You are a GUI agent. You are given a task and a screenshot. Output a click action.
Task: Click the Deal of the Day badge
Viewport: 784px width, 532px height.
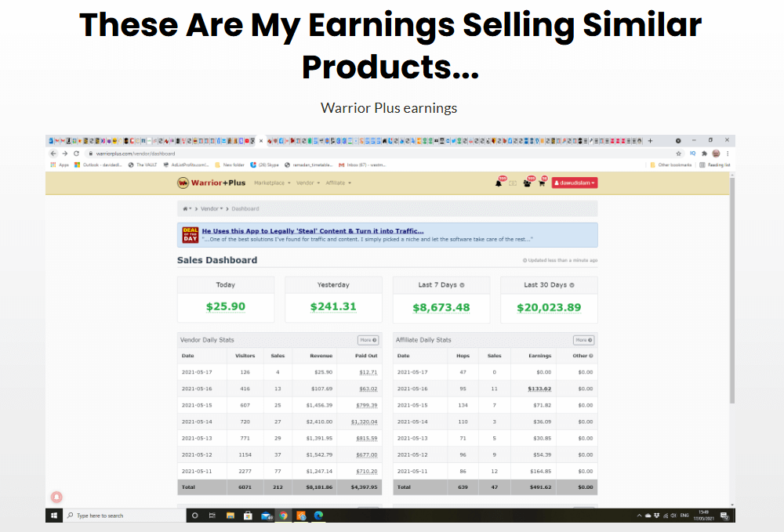tap(189, 234)
